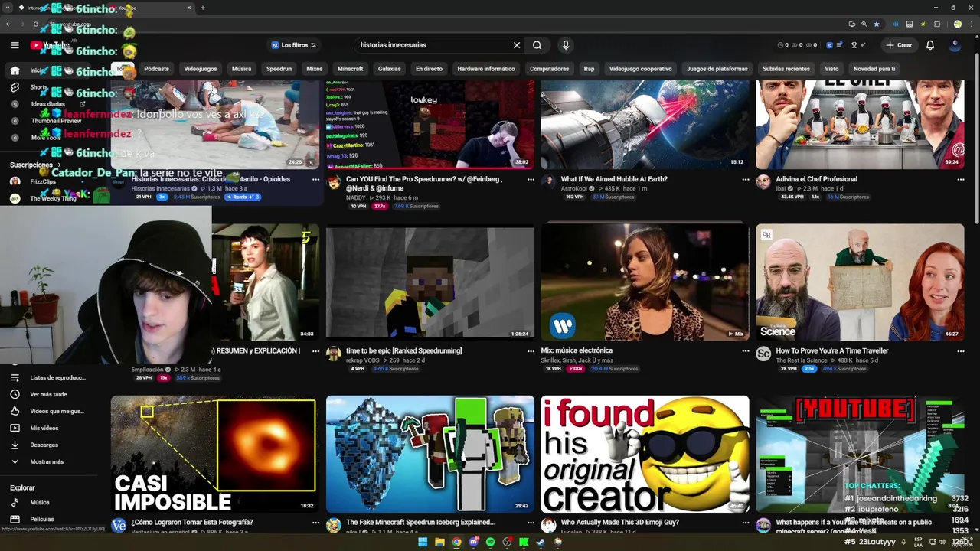Viewport: 980px width, 551px height.
Task: Open the Veritasium 'Ve' channel avatar
Action: coord(119,525)
